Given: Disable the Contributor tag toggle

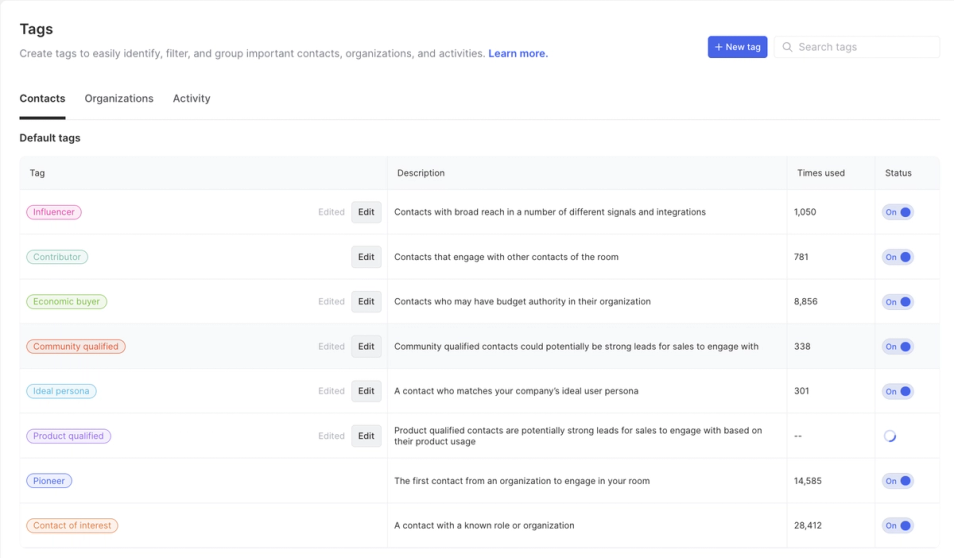Looking at the screenshot, I should 898,257.
